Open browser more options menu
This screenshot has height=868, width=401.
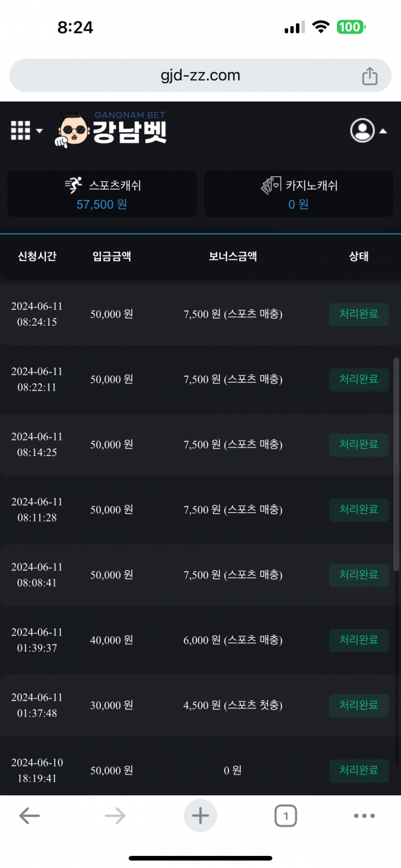364,815
